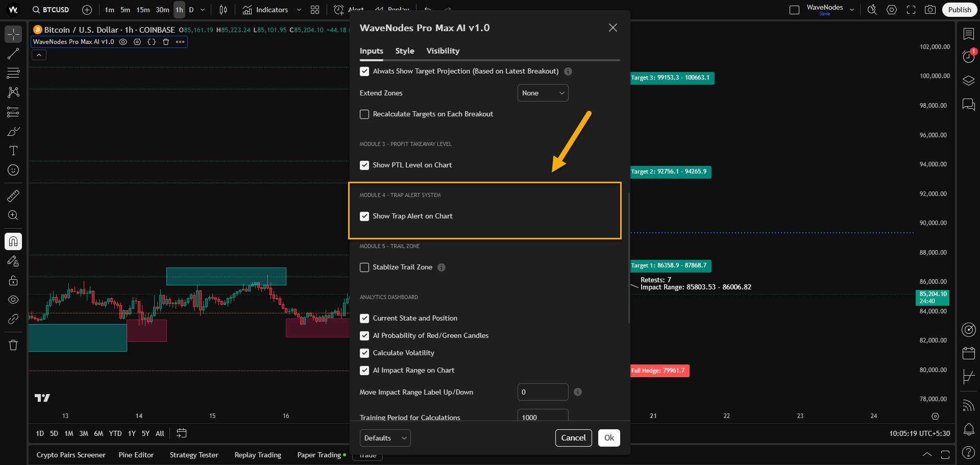
Task: Enable Recalculate Targets on Each Breakout
Action: pos(364,114)
